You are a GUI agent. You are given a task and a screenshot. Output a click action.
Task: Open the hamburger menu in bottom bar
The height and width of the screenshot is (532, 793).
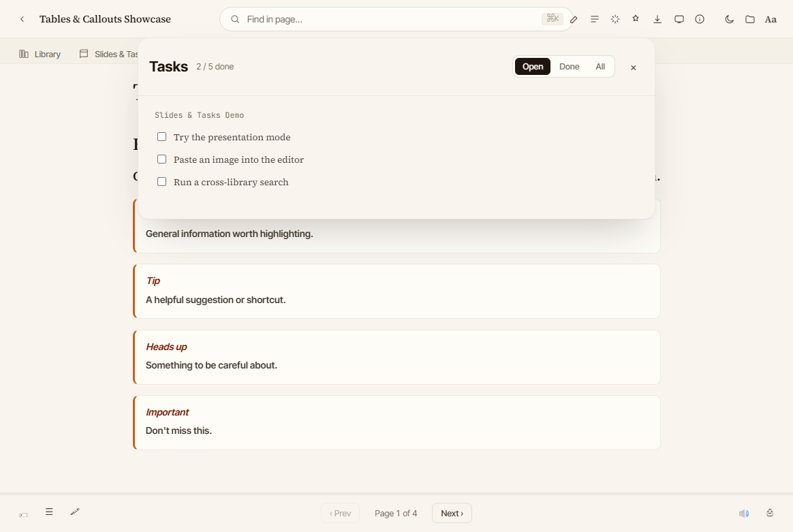(49, 512)
